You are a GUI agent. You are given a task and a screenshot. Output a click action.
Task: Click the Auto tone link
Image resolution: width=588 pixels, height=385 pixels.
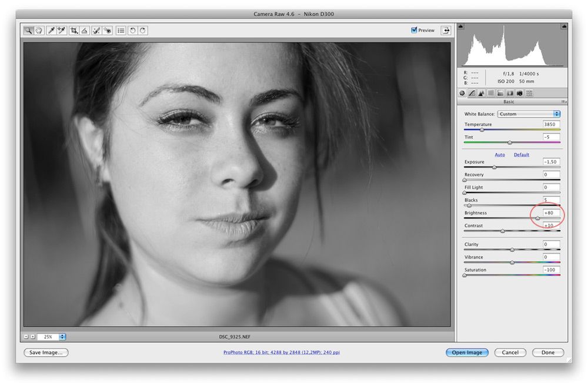tap(499, 155)
